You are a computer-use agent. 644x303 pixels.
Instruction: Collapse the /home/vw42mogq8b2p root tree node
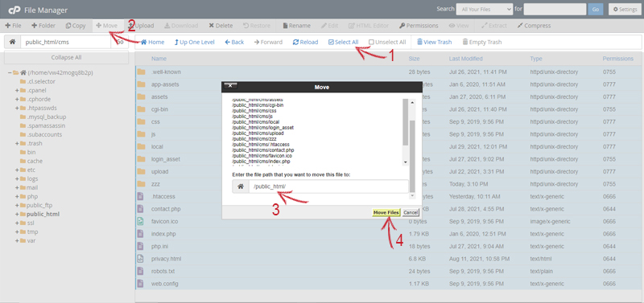(10, 72)
